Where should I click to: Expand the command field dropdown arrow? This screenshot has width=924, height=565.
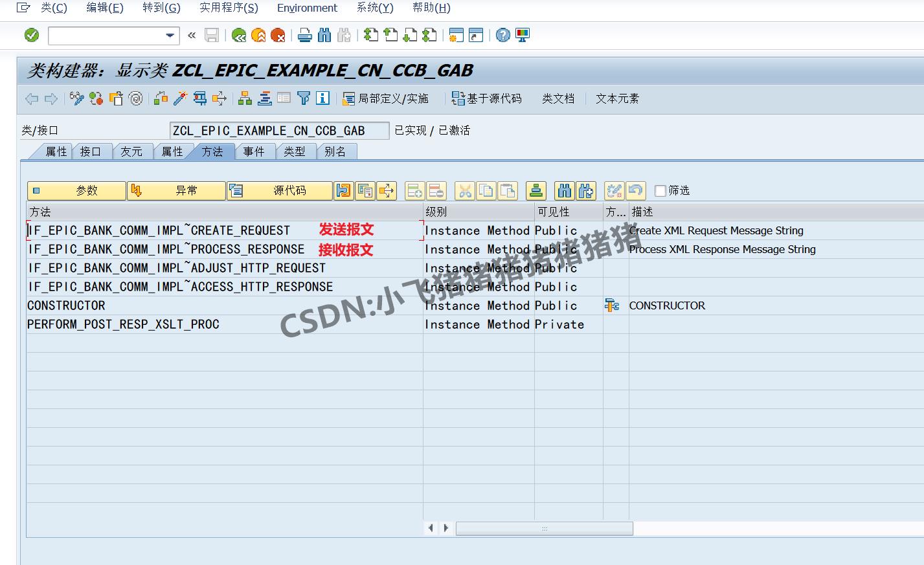click(170, 36)
